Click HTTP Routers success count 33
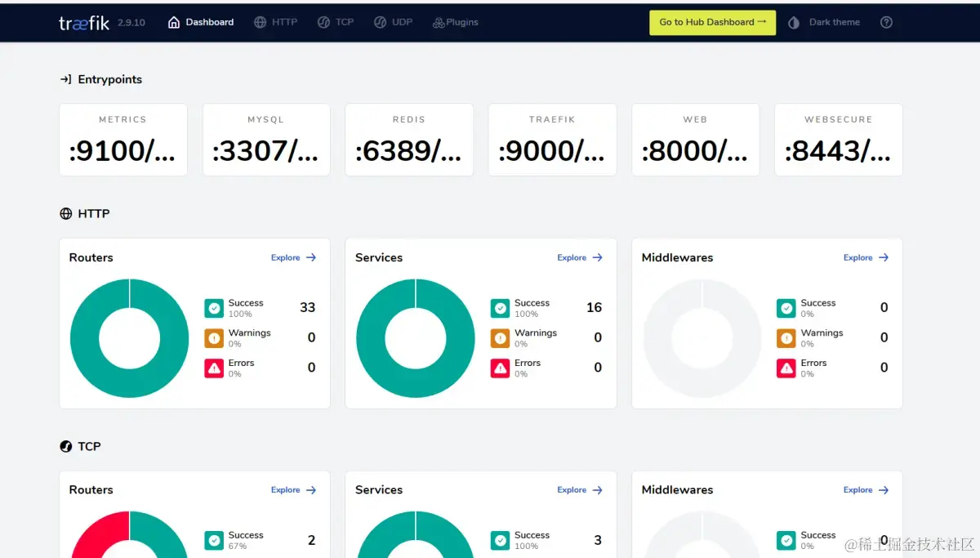 coord(307,308)
